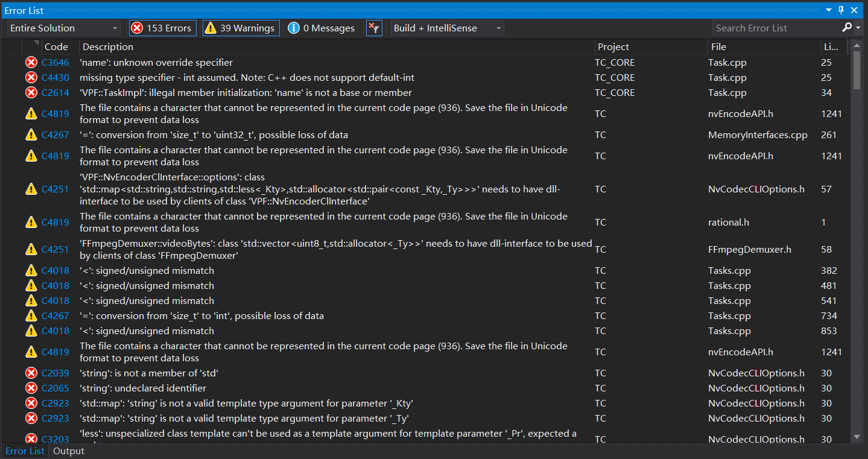The width and height of the screenshot is (868, 459).
Task: Open the window position dropdown arrow
Action: (828, 10)
